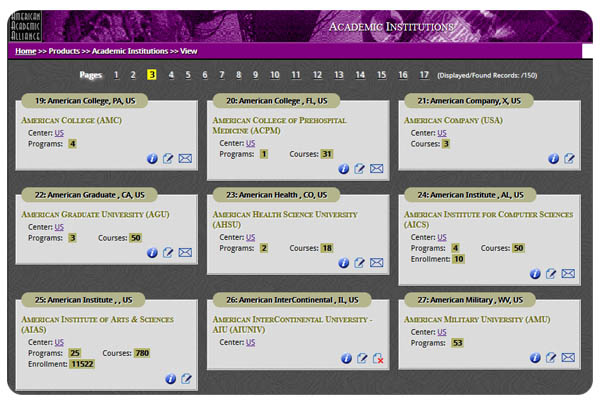The height and width of the screenshot is (402, 602).
Task: Open info icon for ACPM card
Action: [344, 169]
